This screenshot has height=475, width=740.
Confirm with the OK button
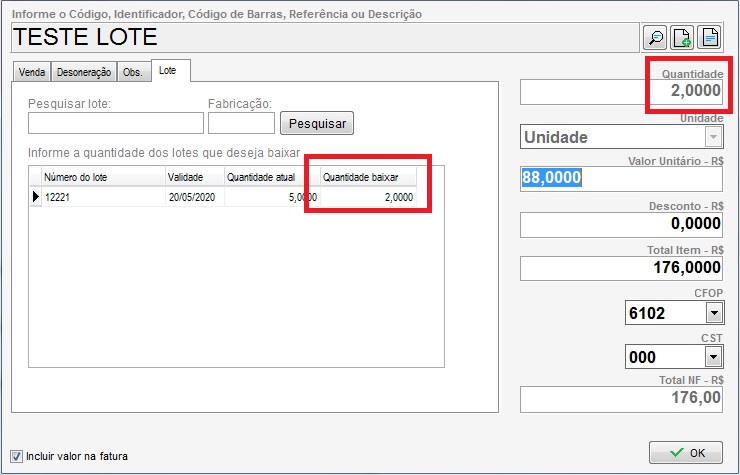click(685, 453)
